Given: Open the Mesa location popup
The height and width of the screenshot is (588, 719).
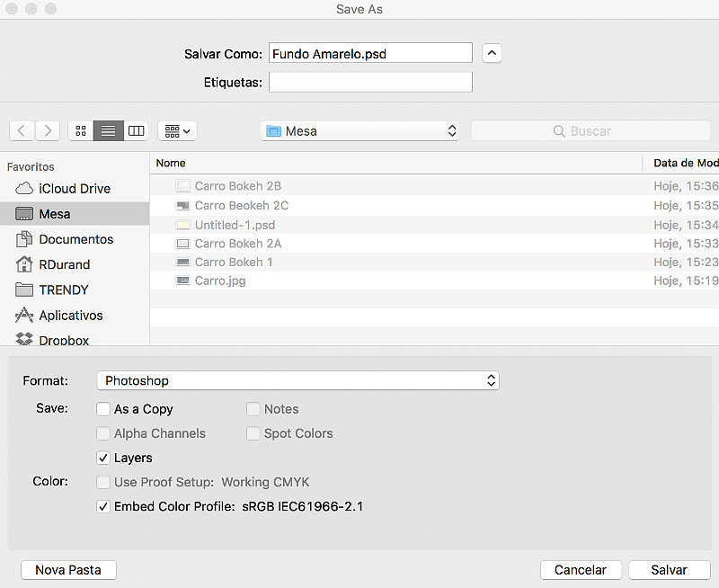Looking at the screenshot, I should point(360,131).
